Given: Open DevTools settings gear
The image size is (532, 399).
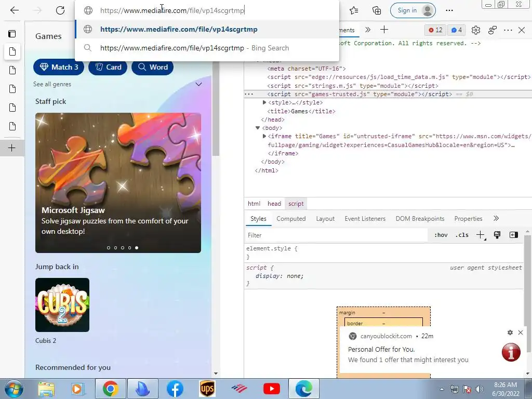Looking at the screenshot, I should [476, 30].
